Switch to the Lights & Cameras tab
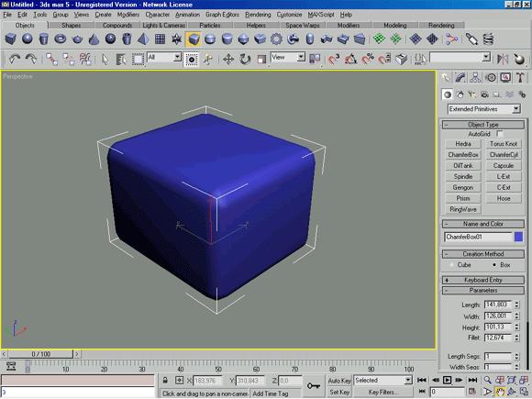The width and height of the screenshot is (532, 399). point(164,26)
